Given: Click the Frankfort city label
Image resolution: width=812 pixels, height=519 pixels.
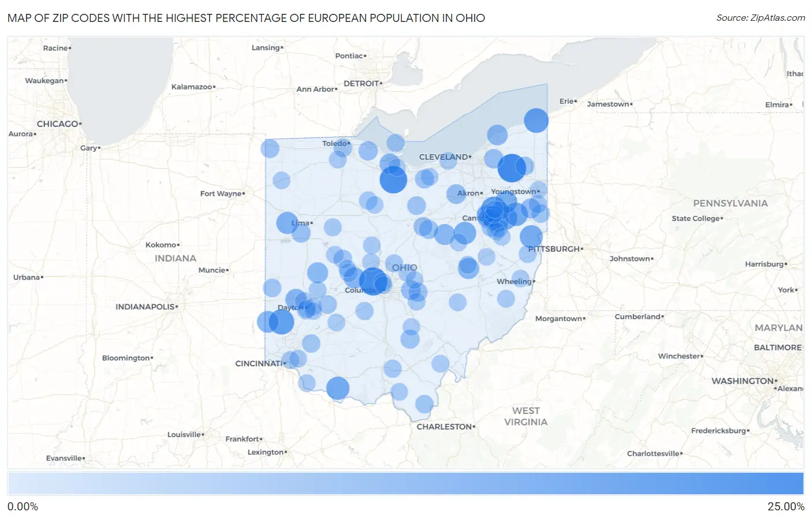Looking at the screenshot, I should point(242,439).
